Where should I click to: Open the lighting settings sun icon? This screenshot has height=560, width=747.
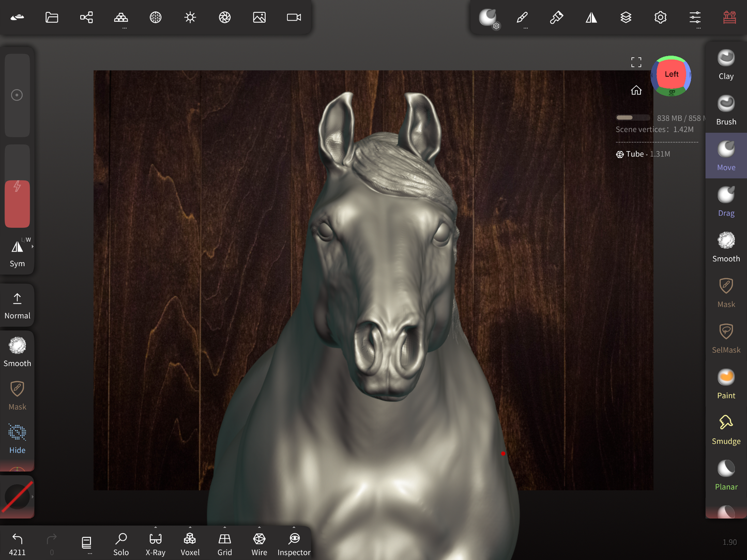(x=190, y=18)
